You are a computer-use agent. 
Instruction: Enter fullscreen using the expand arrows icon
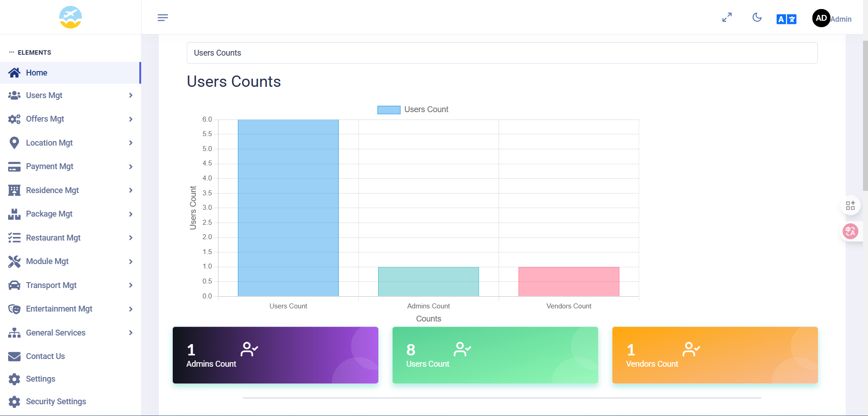click(727, 18)
